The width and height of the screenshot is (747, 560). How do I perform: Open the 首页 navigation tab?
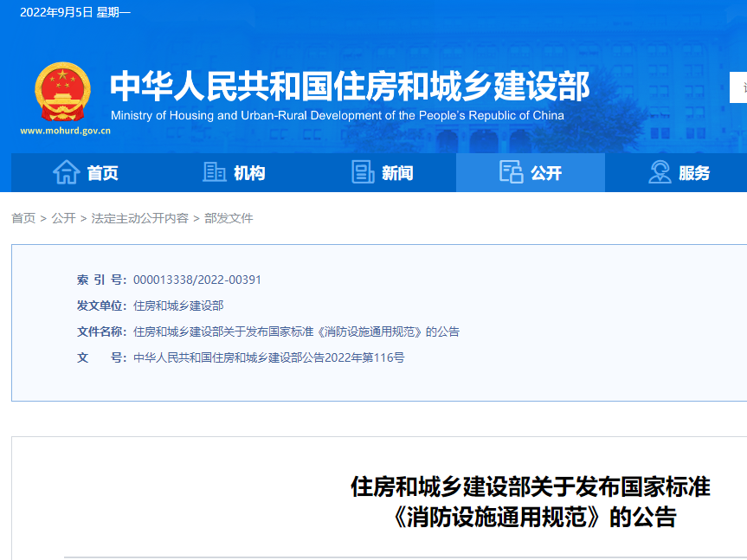(86, 172)
